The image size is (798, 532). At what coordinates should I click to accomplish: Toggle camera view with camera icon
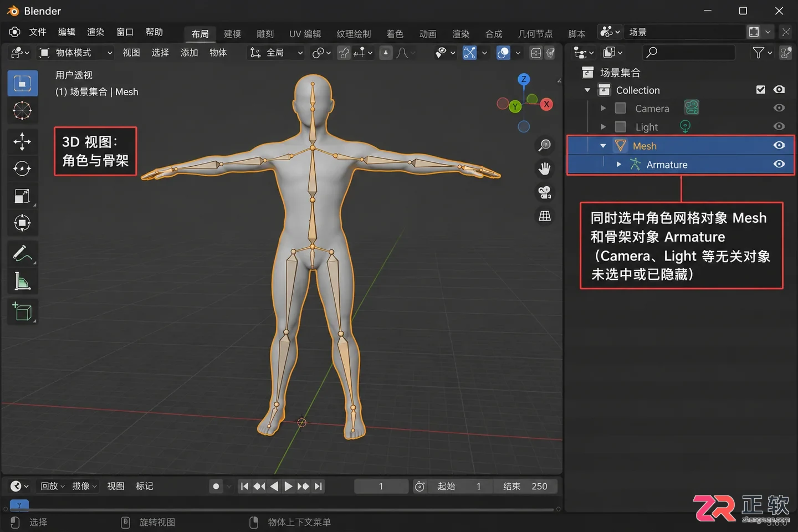pyautogui.click(x=545, y=192)
